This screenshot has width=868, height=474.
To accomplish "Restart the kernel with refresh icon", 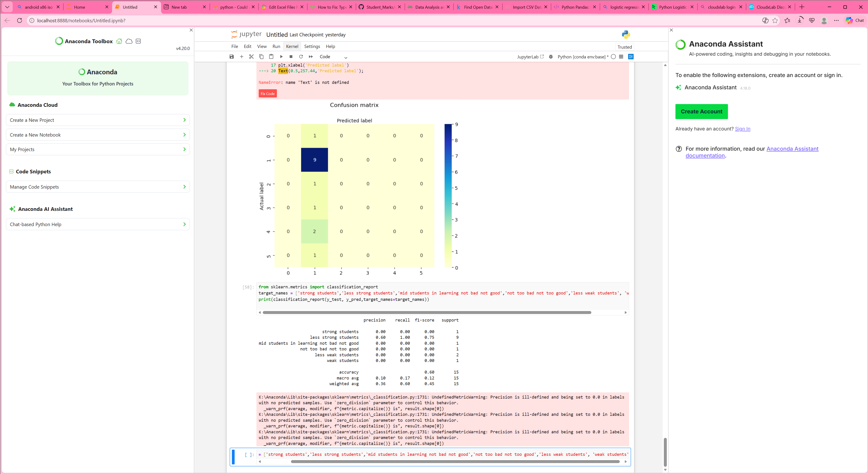I will [x=301, y=57].
